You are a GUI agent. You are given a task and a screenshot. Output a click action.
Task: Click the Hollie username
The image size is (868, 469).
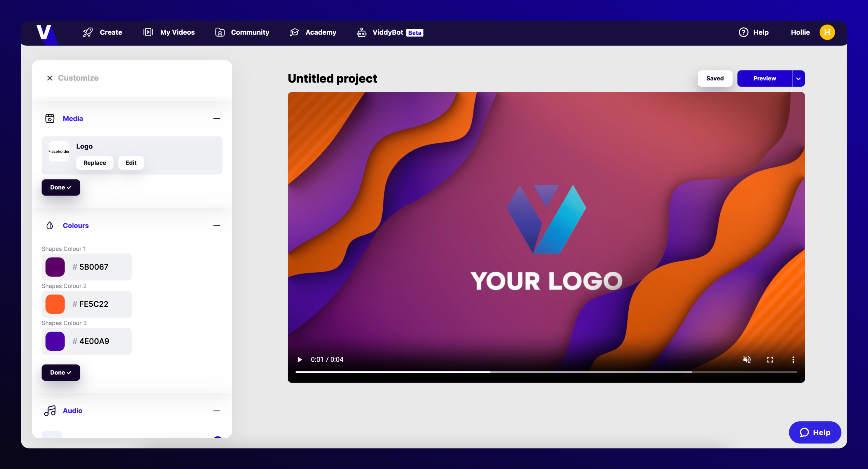[x=800, y=32]
